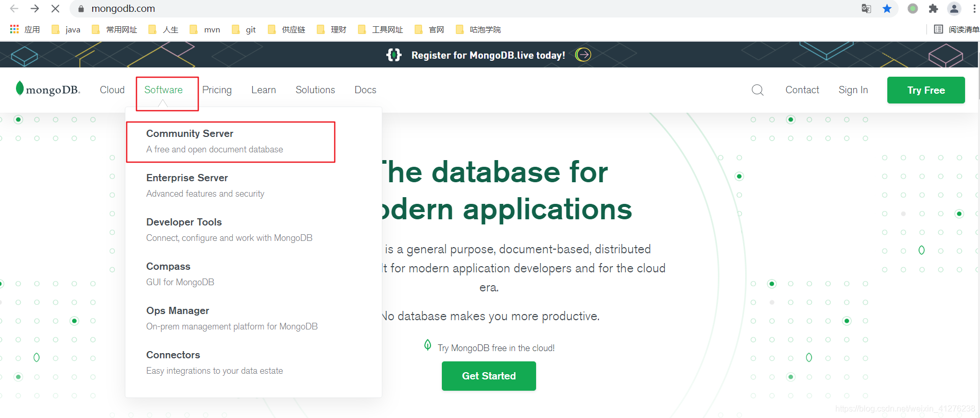Click Register for MongoDB.live today banner text
This screenshot has height=418, width=980.
[488, 55]
